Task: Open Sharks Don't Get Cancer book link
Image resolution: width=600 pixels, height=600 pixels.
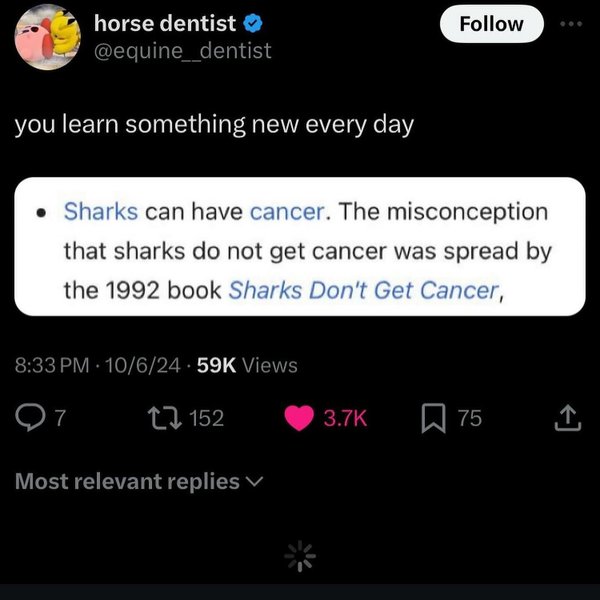Action: point(364,290)
